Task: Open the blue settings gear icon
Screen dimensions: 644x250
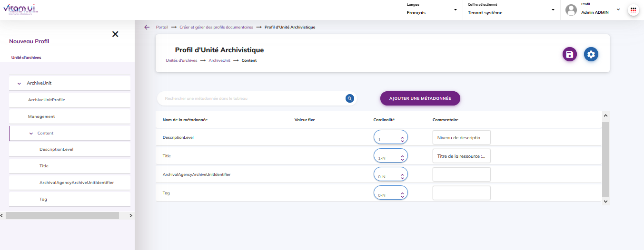Action: pyautogui.click(x=591, y=54)
